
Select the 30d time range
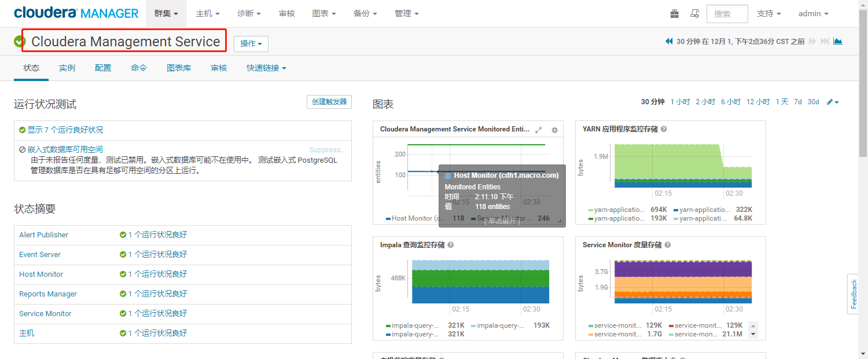click(x=813, y=102)
